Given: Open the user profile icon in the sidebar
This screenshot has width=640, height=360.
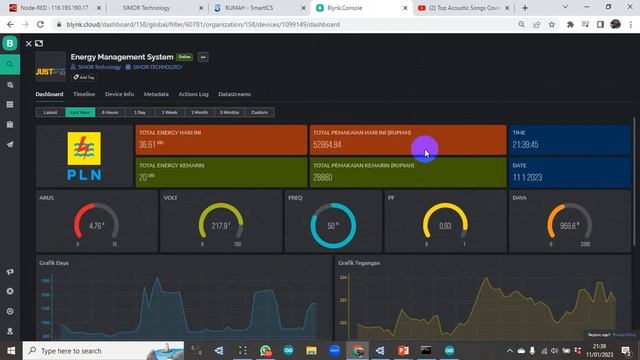Looking at the screenshot, I should click(x=10, y=331).
